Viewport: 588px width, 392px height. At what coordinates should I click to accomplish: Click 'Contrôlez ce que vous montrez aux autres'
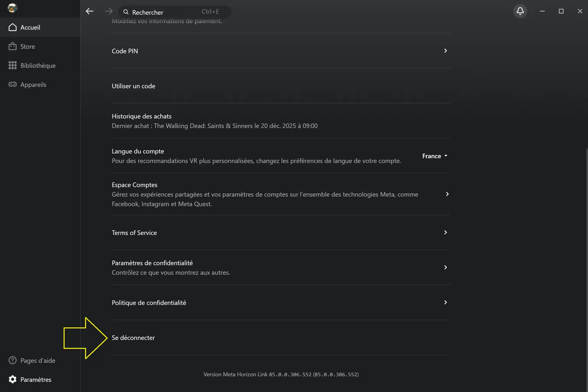point(171,273)
